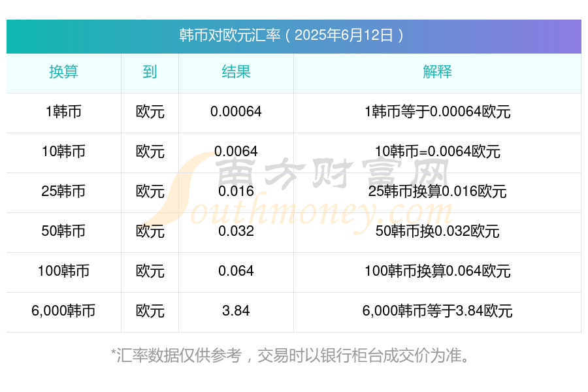Select the 100韩币 cell

pyautogui.click(x=64, y=271)
